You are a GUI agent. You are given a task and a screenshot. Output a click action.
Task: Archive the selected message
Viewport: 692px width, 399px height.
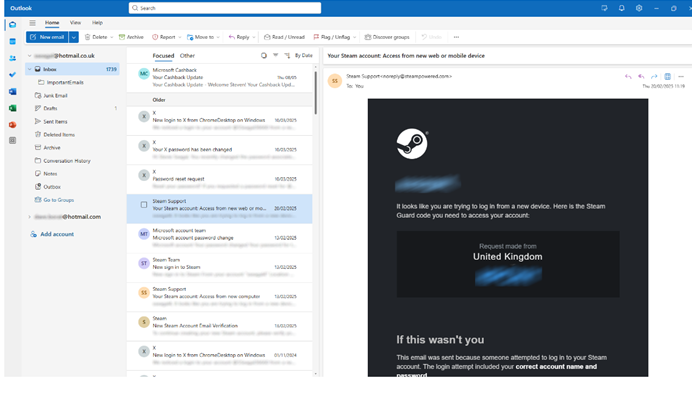point(131,37)
